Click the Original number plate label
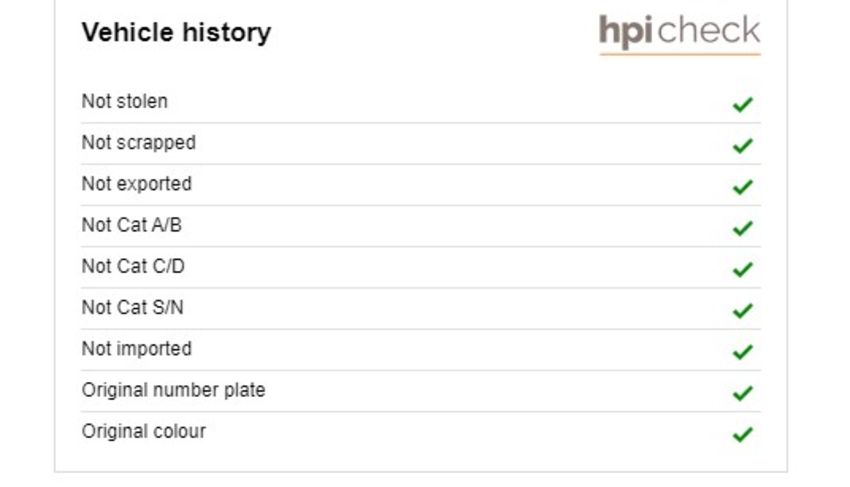The image size is (850, 487). (x=173, y=390)
